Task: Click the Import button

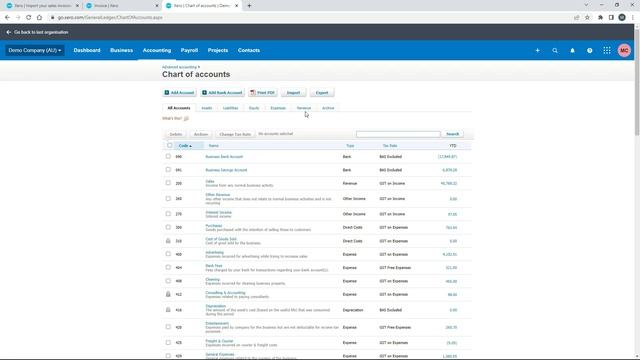Action: (x=293, y=93)
